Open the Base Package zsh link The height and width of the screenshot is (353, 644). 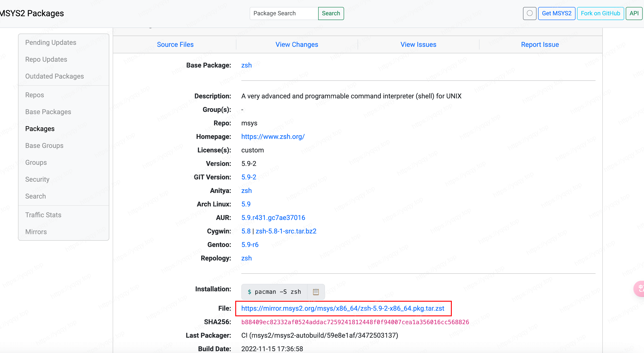pos(246,65)
